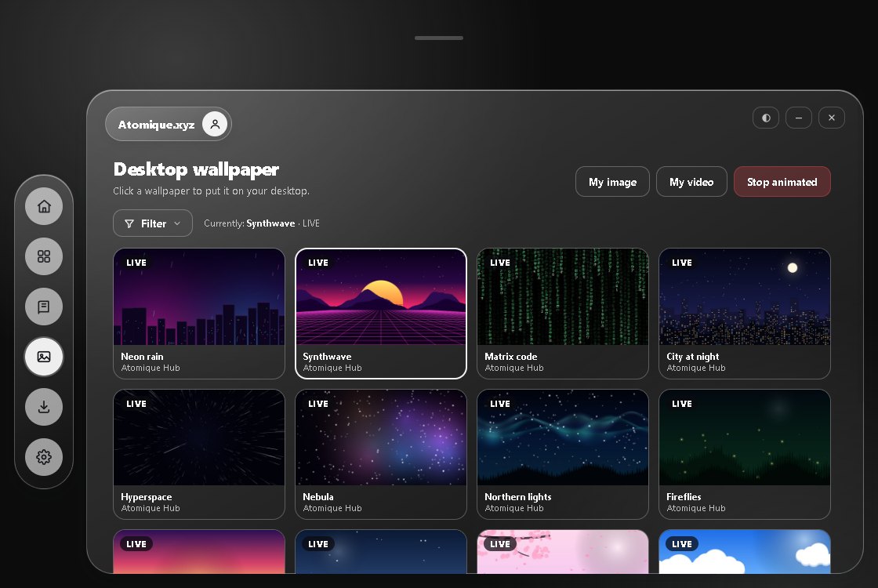The height and width of the screenshot is (588, 878).
Task: Select the Neon rain wallpaper
Action: coord(199,314)
